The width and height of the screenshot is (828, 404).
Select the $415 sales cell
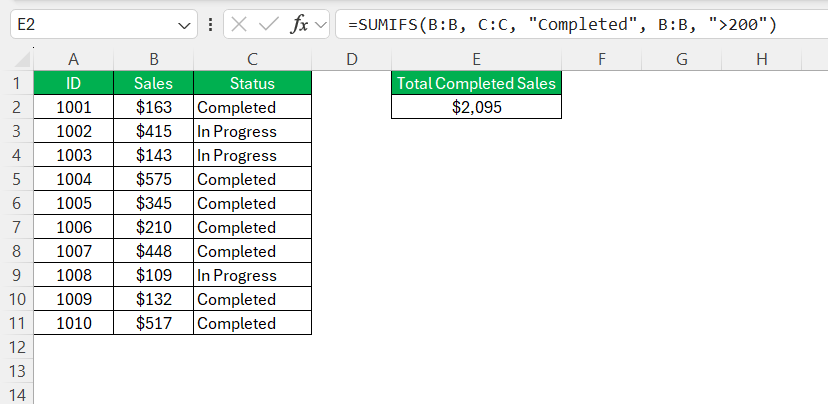click(x=154, y=131)
